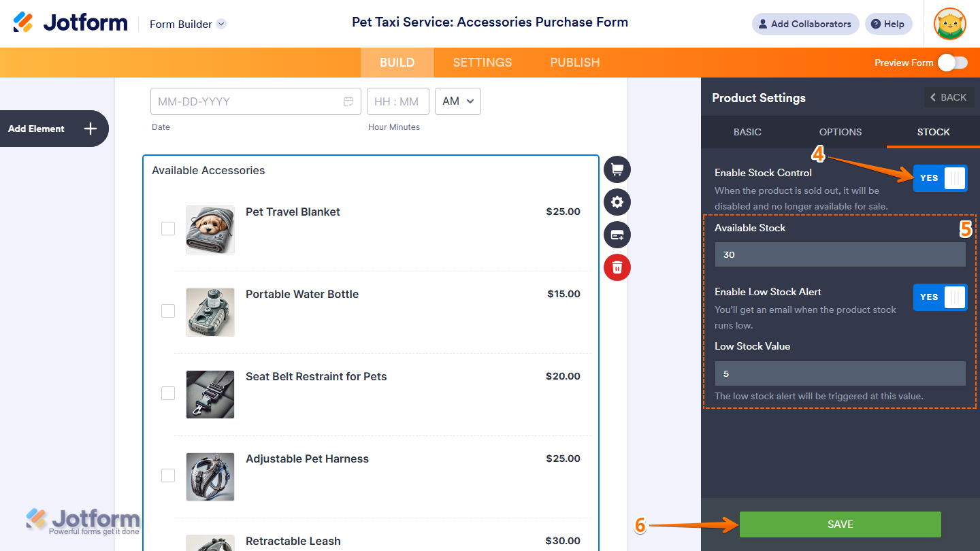980x551 pixels.
Task: Click the payment integration card icon
Action: tap(617, 235)
